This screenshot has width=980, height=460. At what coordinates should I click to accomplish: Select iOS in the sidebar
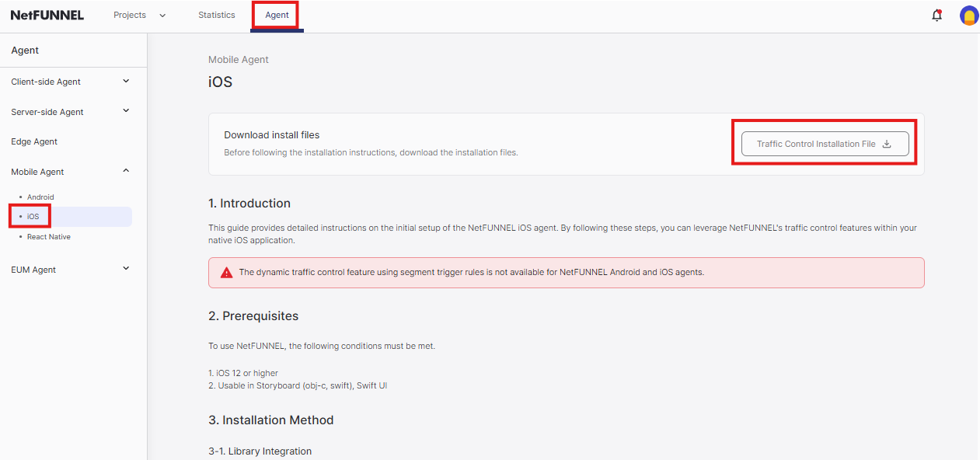(30, 216)
